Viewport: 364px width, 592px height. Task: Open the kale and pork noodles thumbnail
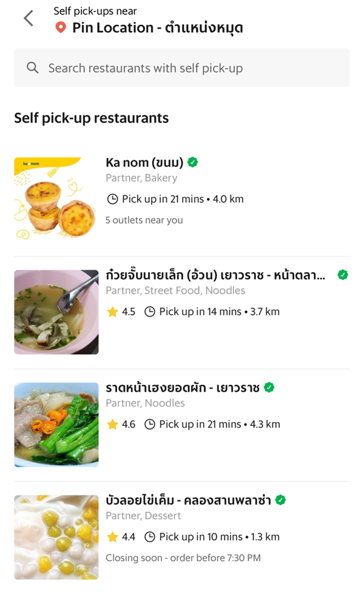[56, 425]
